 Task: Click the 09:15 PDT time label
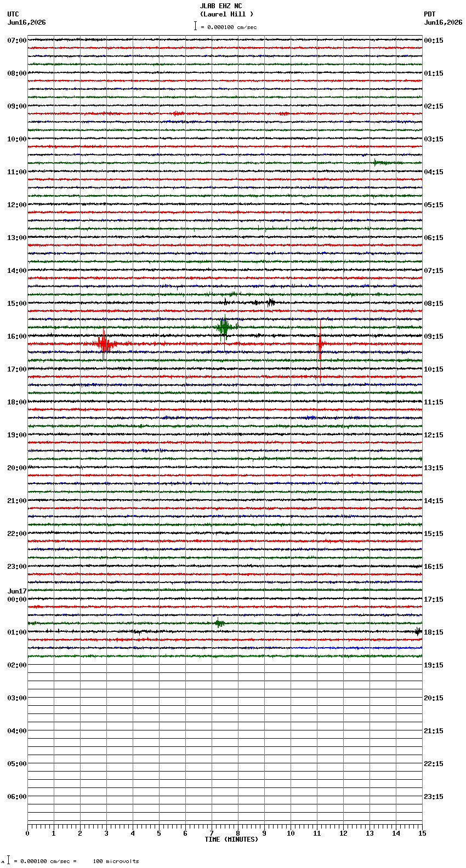coord(434,336)
